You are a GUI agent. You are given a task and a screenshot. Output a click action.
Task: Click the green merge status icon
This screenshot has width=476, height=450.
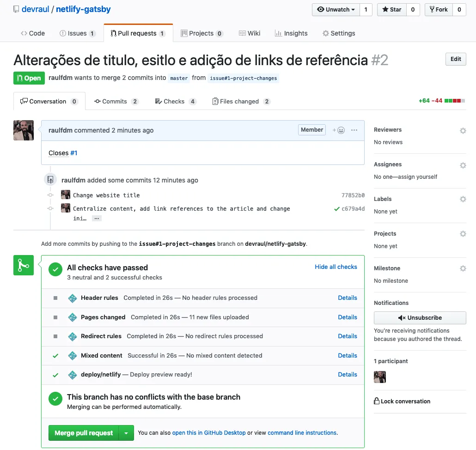click(x=24, y=265)
